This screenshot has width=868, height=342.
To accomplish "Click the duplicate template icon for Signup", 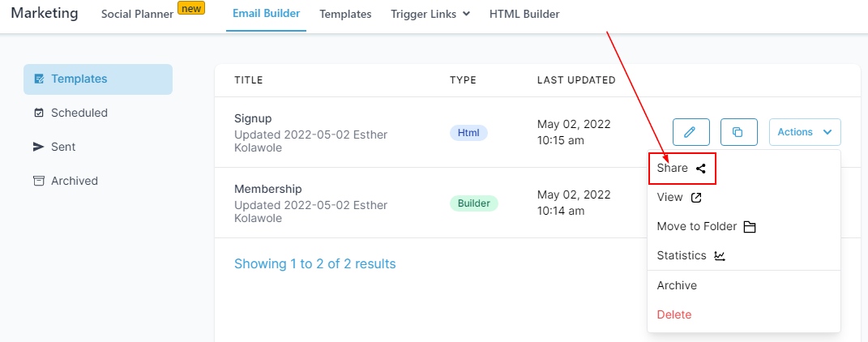I will (738, 131).
